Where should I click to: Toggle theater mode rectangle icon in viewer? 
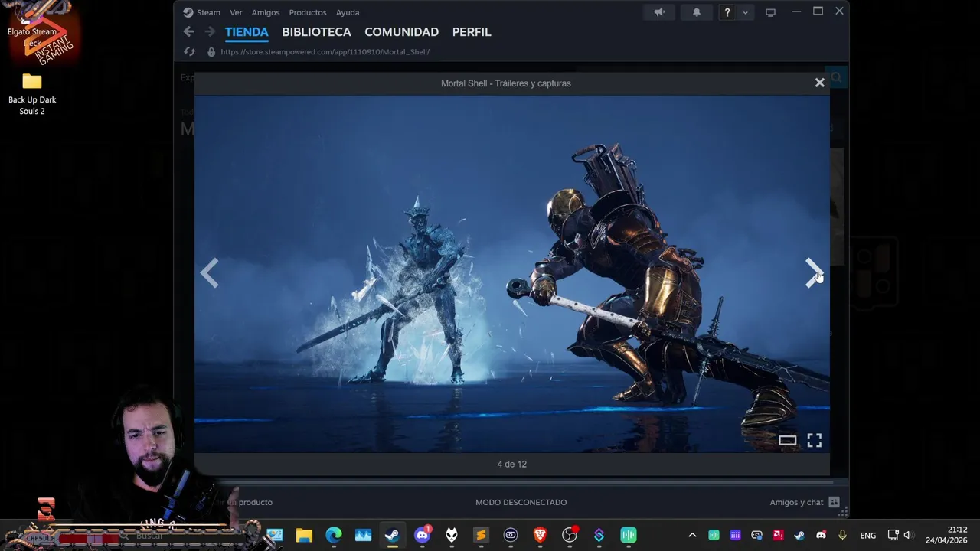coord(787,440)
